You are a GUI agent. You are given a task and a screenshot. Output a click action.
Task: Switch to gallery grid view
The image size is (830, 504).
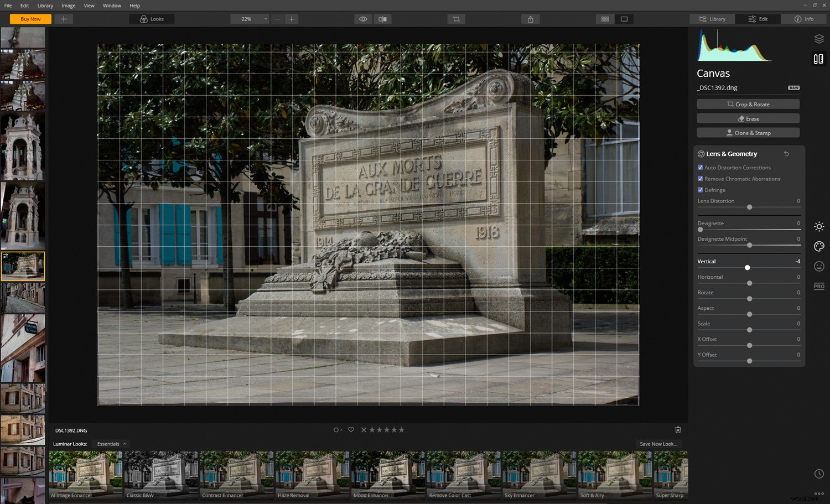605,19
